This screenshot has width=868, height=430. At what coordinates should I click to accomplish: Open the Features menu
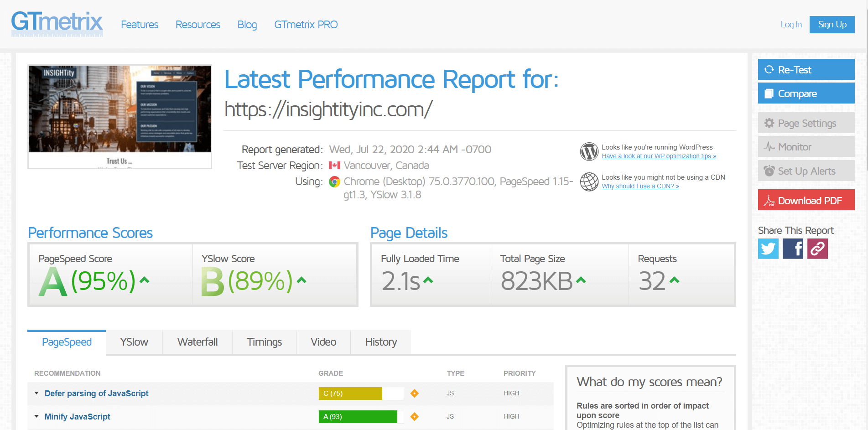140,25
